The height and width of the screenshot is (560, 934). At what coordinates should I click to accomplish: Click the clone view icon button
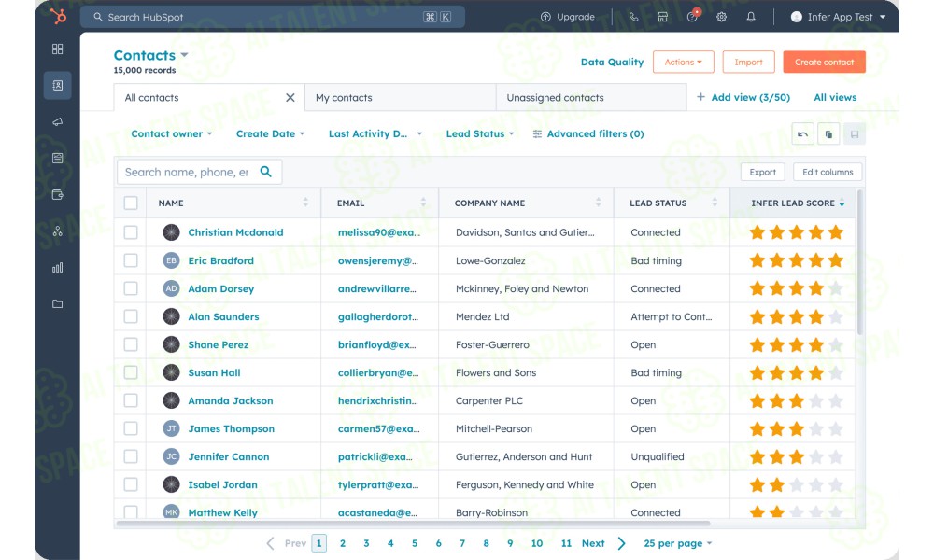pyautogui.click(x=828, y=133)
